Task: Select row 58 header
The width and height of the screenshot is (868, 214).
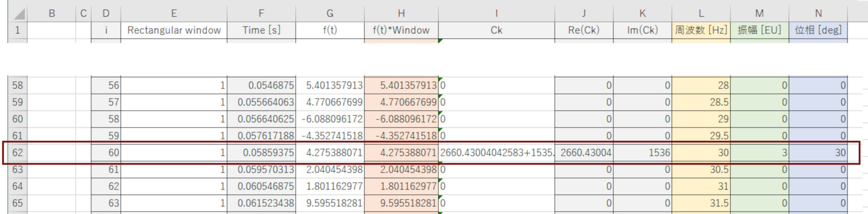Action: pyautogui.click(x=17, y=86)
